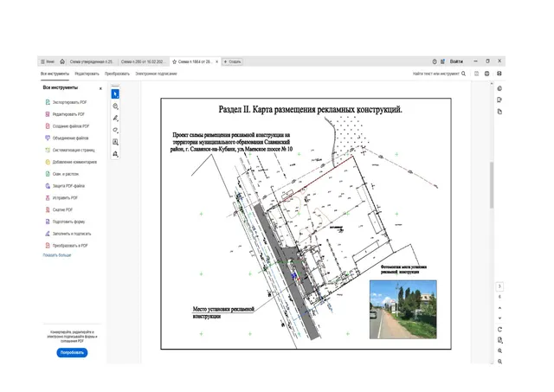Viewport: 554px width, 392px height.
Task: Go to previous page with up arrow
Action: (x=499, y=308)
